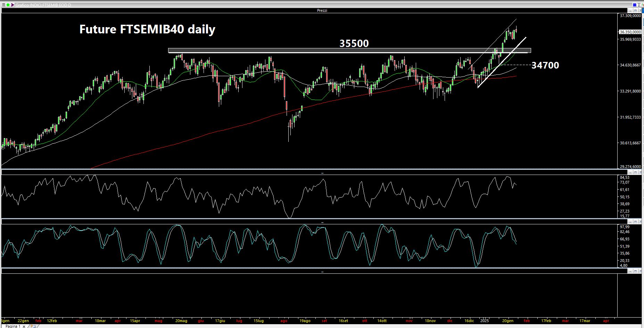
Task: Click the 18nov date on time axis
Action: [430, 321]
